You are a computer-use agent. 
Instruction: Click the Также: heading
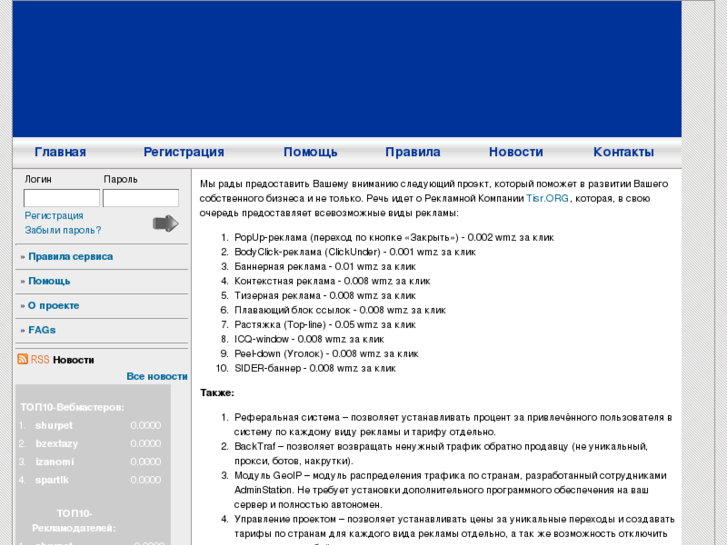point(217,393)
